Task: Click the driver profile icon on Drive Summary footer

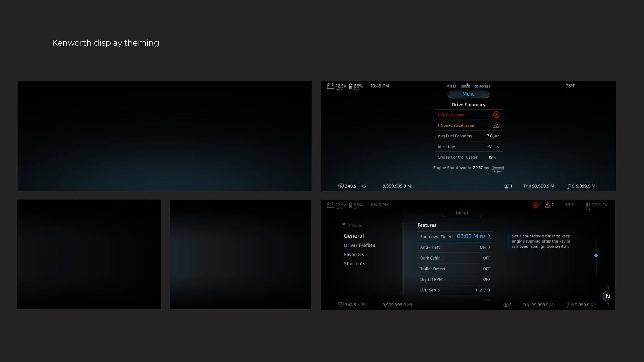Action: [506, 186]
